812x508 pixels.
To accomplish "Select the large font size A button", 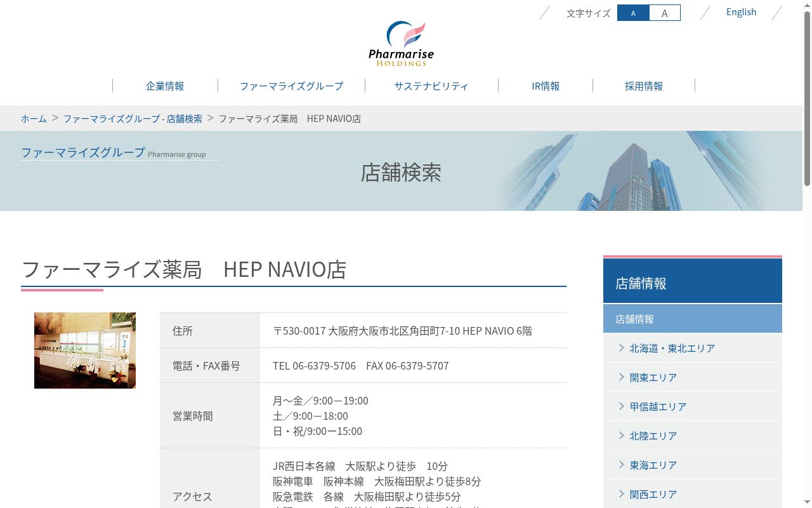I will click(x=664, y=13).
